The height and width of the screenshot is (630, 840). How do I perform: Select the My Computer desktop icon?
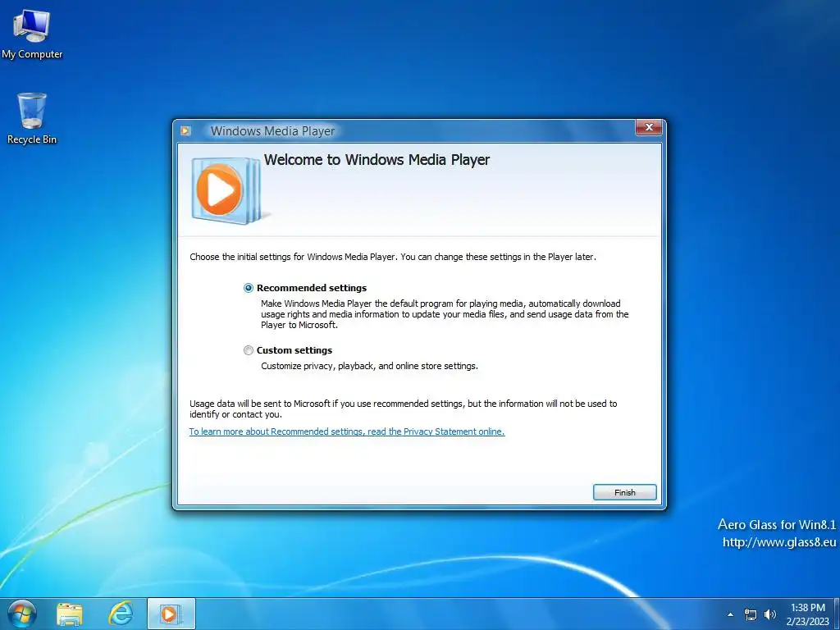tap(32, 34)
